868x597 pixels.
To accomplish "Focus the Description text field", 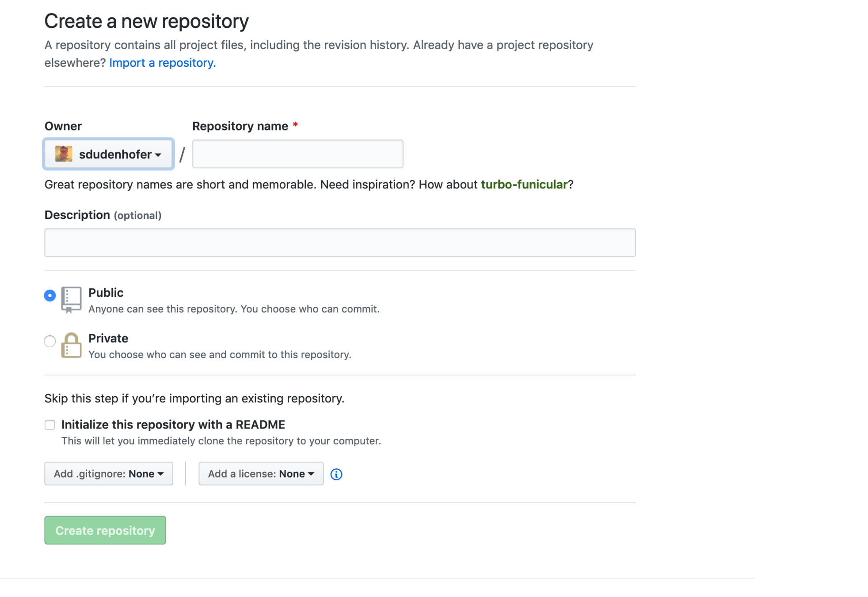I will tap(340, 243).
